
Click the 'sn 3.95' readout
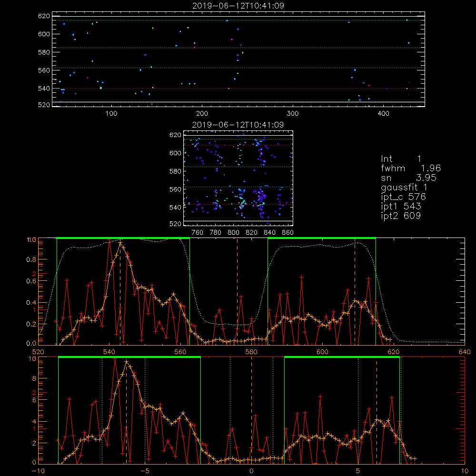[408, 178]
